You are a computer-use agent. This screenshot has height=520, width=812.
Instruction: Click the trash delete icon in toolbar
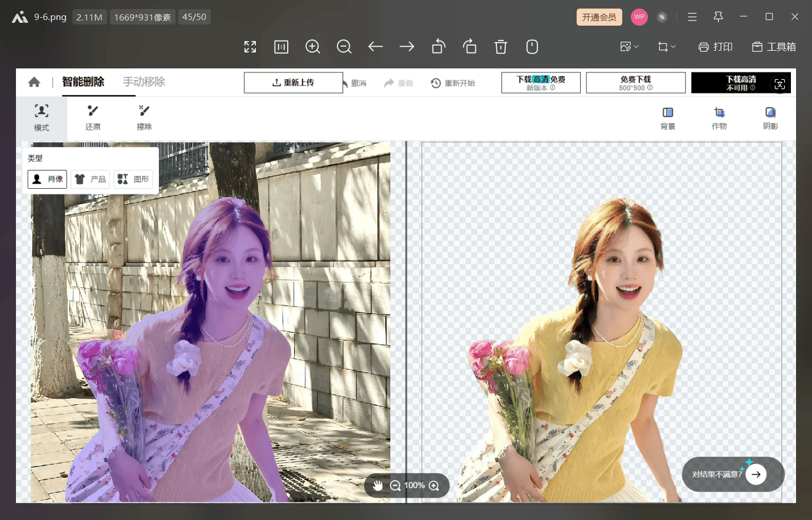[501, 47]
